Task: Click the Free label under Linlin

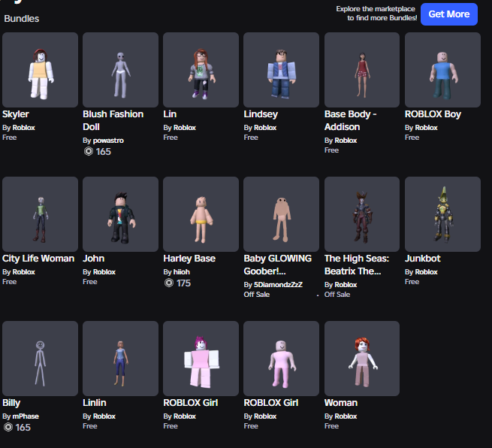Action: coord(89,426)
